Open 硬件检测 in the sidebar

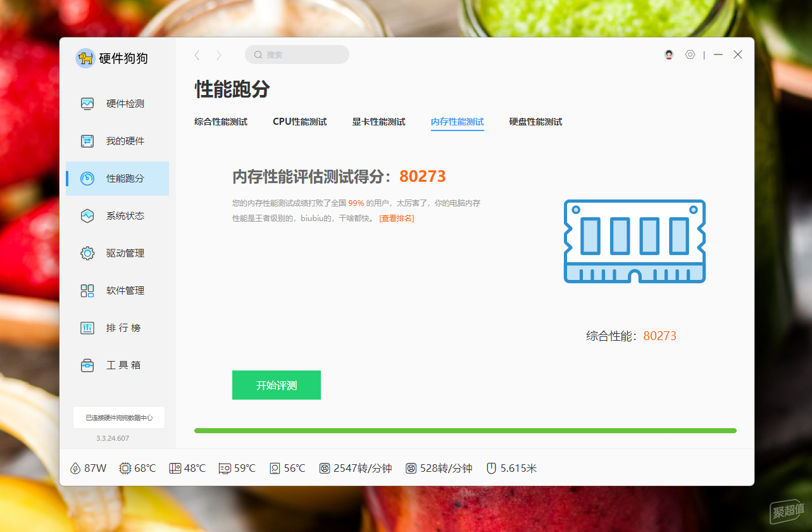click(117, 104)
